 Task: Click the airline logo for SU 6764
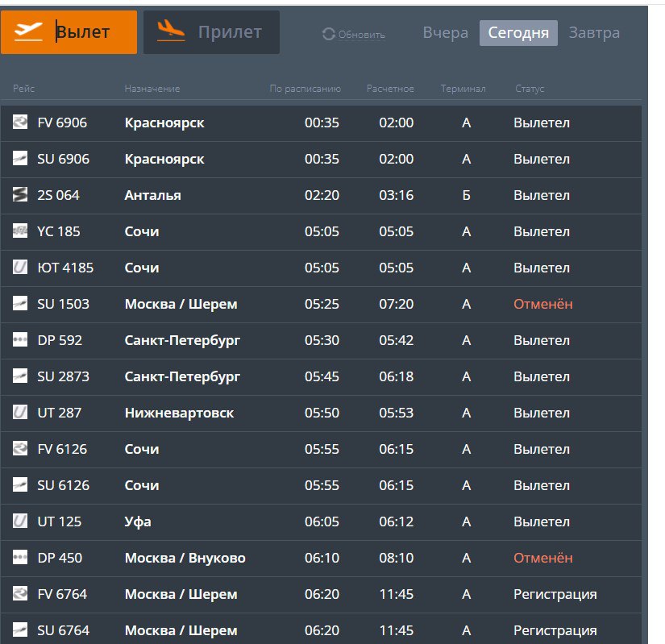[x=20, y=629]
